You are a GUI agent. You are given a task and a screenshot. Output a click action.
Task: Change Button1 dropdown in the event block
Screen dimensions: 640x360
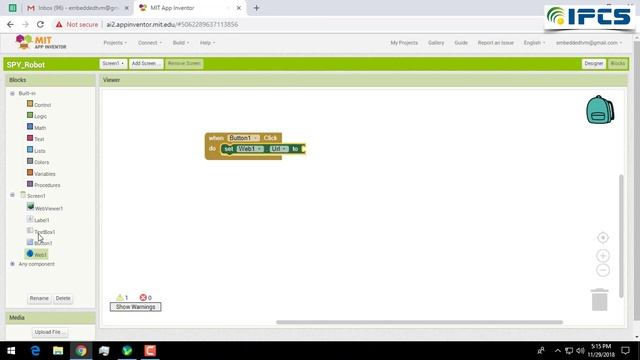click(243, 138)
